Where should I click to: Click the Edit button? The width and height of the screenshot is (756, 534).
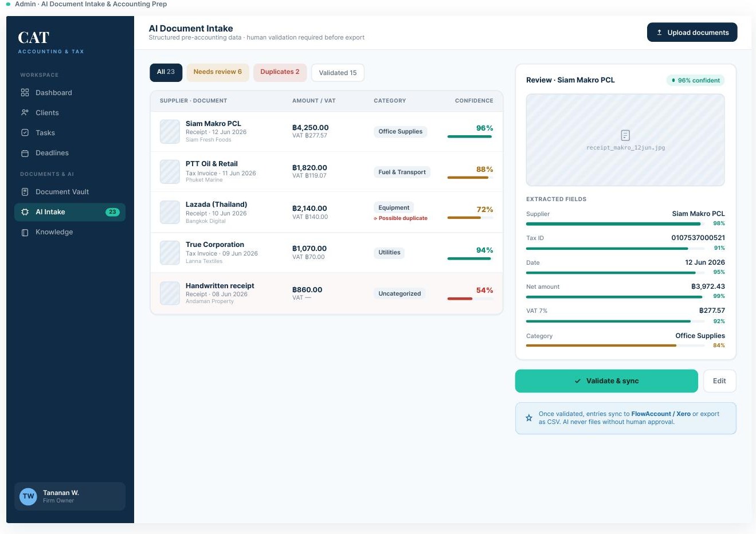(x=719, y=381)
